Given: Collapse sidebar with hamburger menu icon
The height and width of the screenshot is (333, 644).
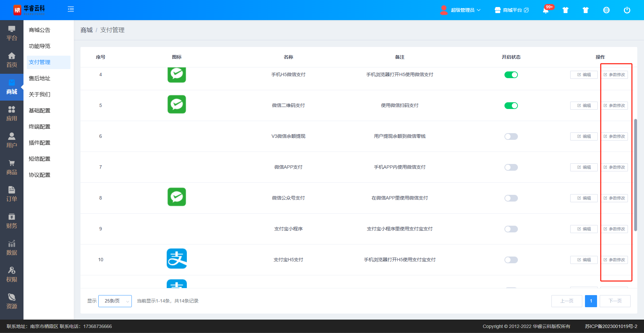Looking at the screenshot, I should (x=71, y=9).
